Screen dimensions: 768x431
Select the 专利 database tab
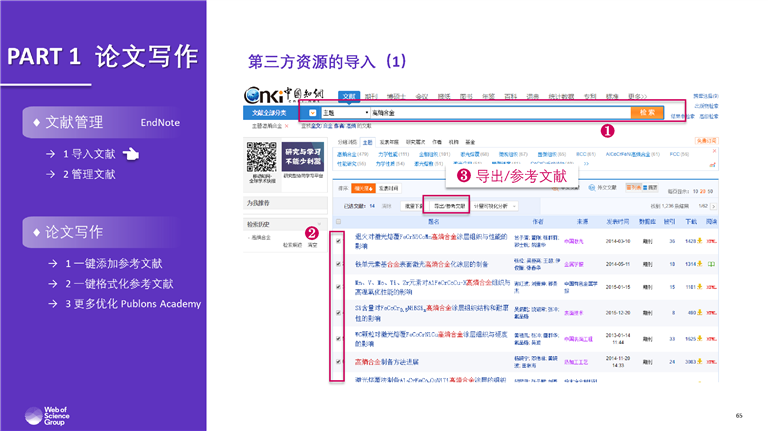tap(590, 96)
